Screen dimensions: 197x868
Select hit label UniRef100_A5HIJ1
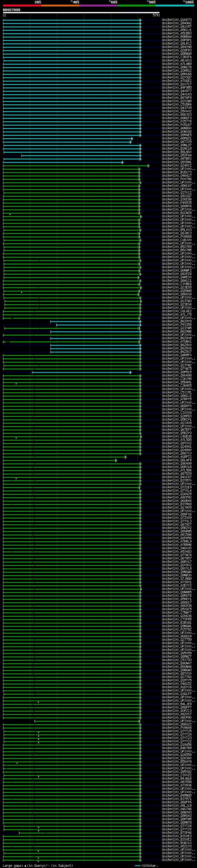[177, 30]
